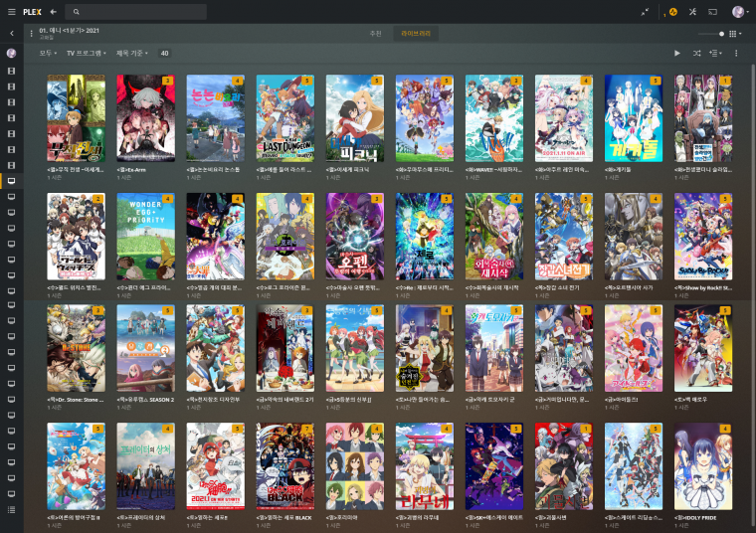
Task: Open the 오펜 poster
Action: tap(355, 236)
